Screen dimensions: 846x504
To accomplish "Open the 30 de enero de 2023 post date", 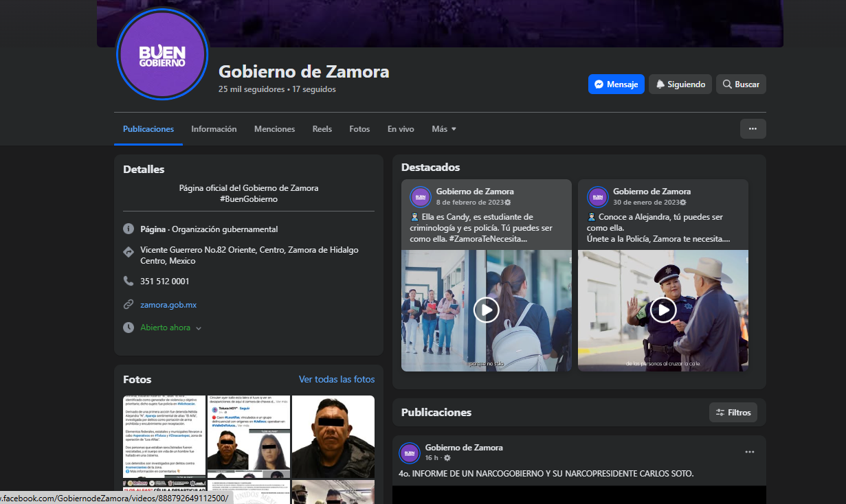I will pos(645,203).
